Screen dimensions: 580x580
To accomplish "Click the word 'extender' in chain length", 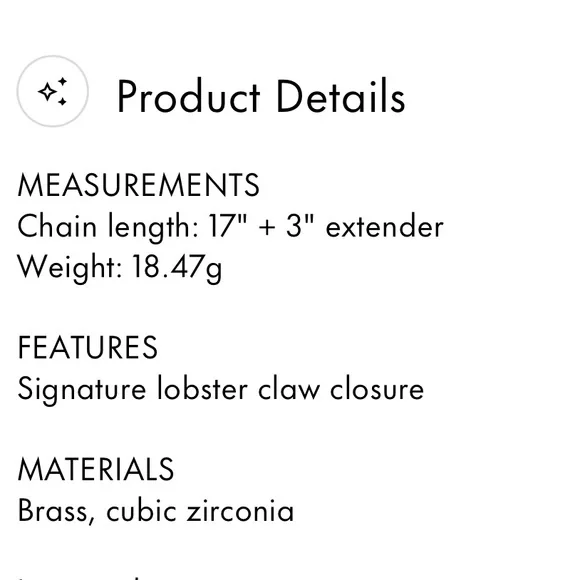I will click(384, 227).
